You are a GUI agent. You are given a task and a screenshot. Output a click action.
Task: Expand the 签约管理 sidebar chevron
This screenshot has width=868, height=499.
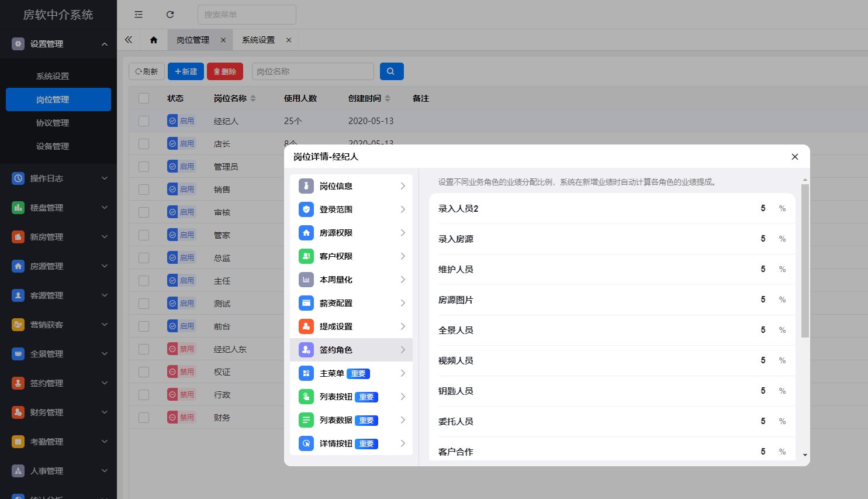105,383
